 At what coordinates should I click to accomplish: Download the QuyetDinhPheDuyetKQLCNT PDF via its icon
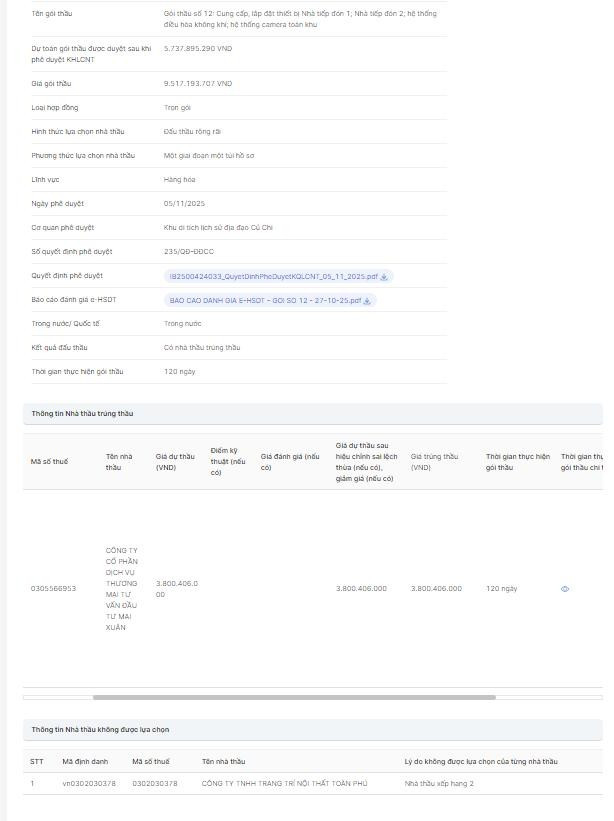384,276
